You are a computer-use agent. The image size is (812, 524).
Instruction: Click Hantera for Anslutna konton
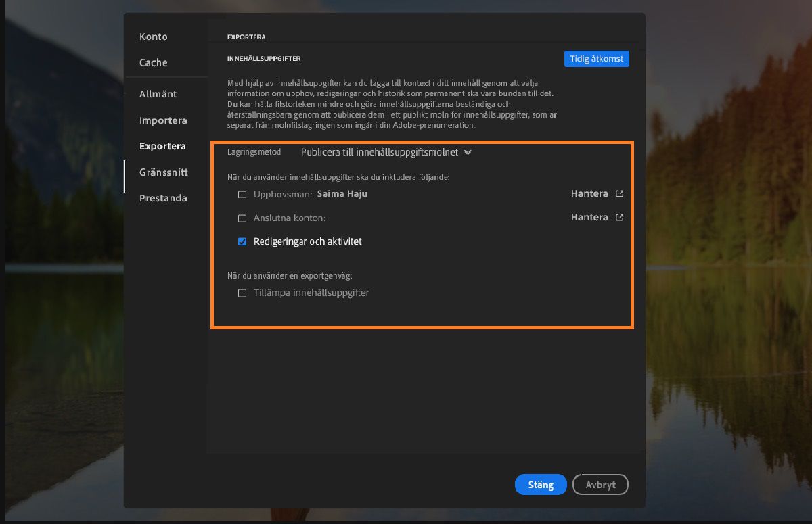pyautogui.click(x=589, y=217)
